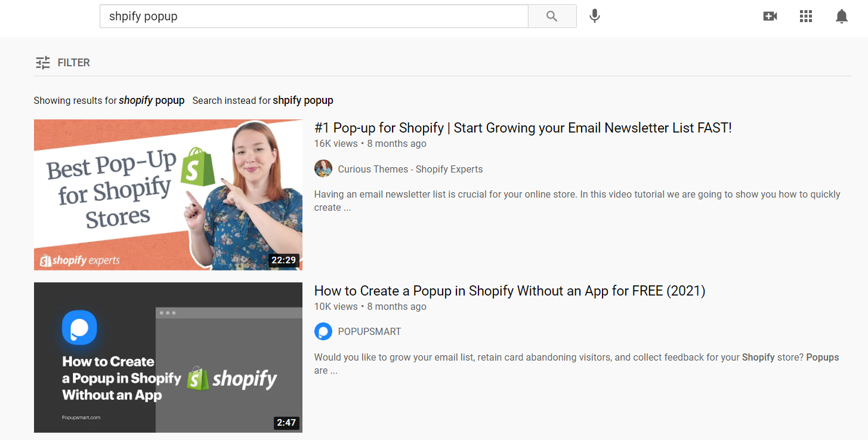The width and height of the screenshot is (868, 440).
Task: Click the POPUPSMART channel avatar
Action: point(323,331)
